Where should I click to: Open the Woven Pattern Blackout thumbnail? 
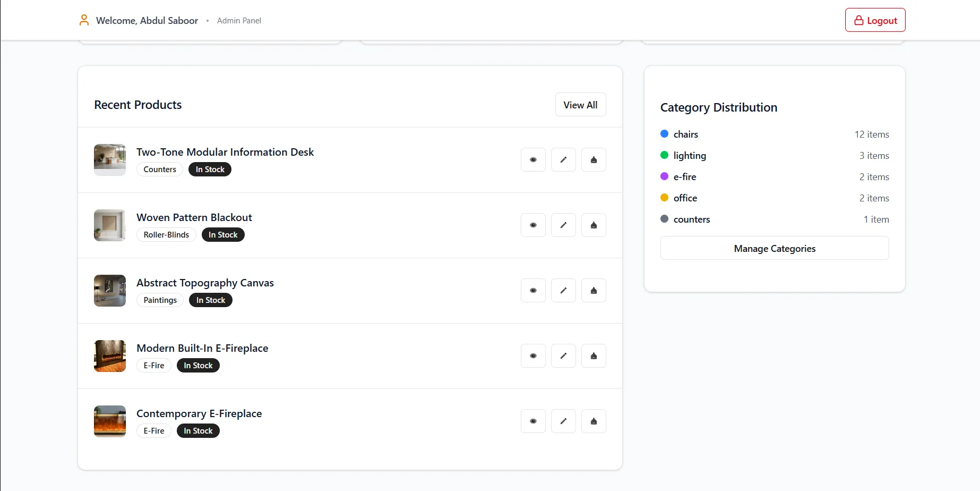pos(110,225)
